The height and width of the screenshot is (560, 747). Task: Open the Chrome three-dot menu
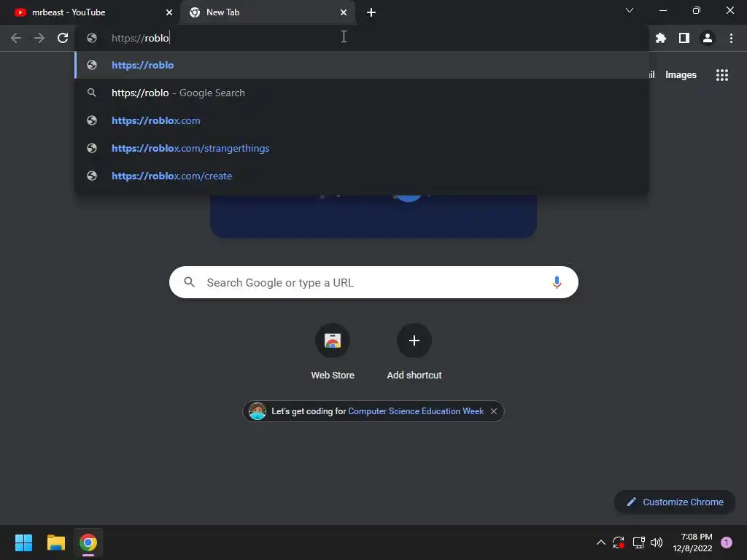(x=731, y=38)
